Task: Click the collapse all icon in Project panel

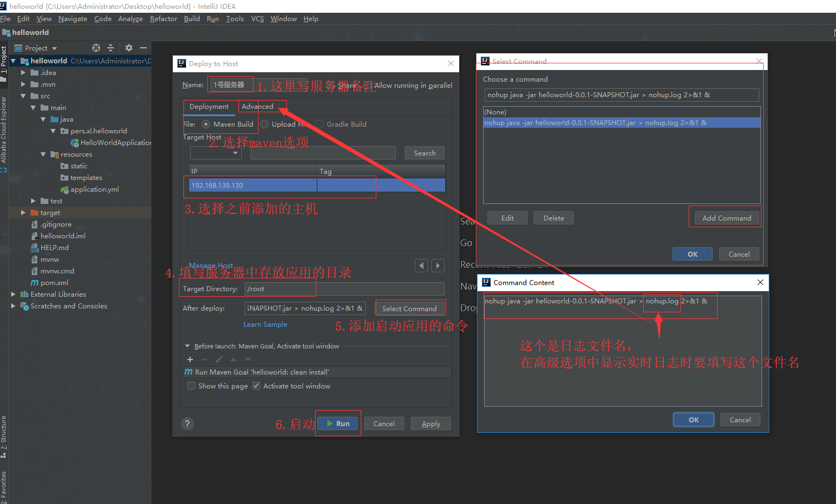Action: pos(110,48)
